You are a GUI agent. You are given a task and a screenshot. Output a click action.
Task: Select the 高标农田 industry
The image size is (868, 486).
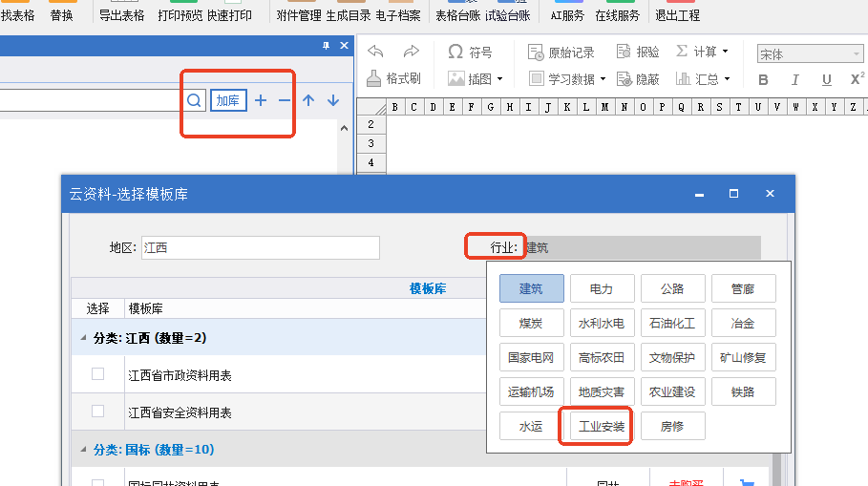pyautogui.click(x=602, y=357)
